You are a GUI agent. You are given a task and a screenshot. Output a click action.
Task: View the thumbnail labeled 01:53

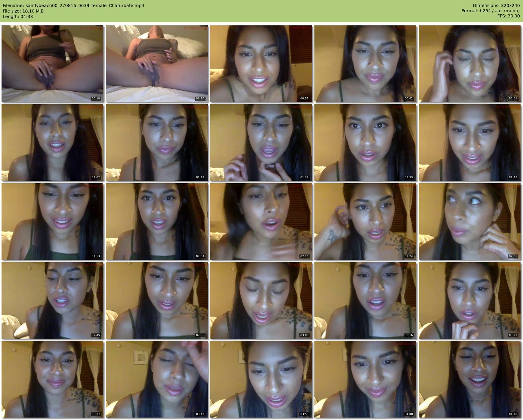[53, 221]
